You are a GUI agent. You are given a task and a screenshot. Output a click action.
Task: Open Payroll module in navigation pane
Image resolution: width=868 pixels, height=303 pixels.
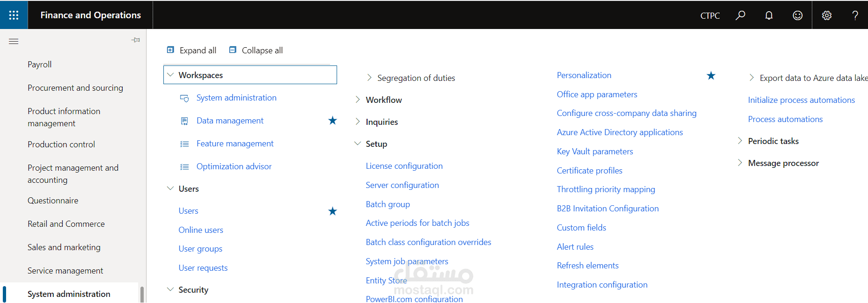[x=39, y=65]
